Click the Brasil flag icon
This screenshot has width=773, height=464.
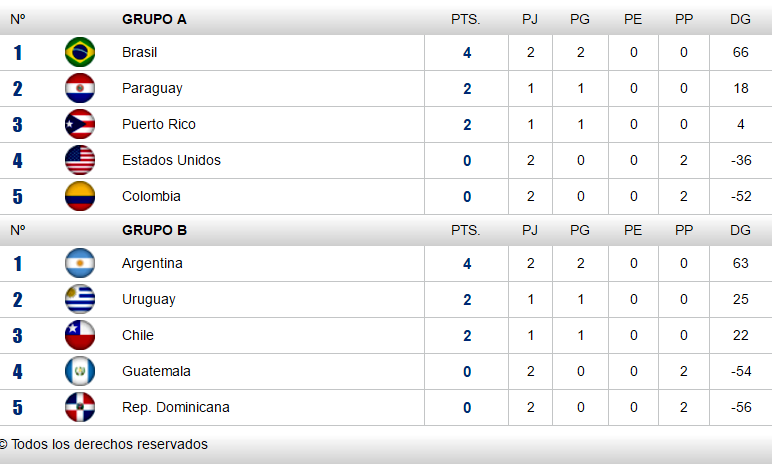pos(80,52)
